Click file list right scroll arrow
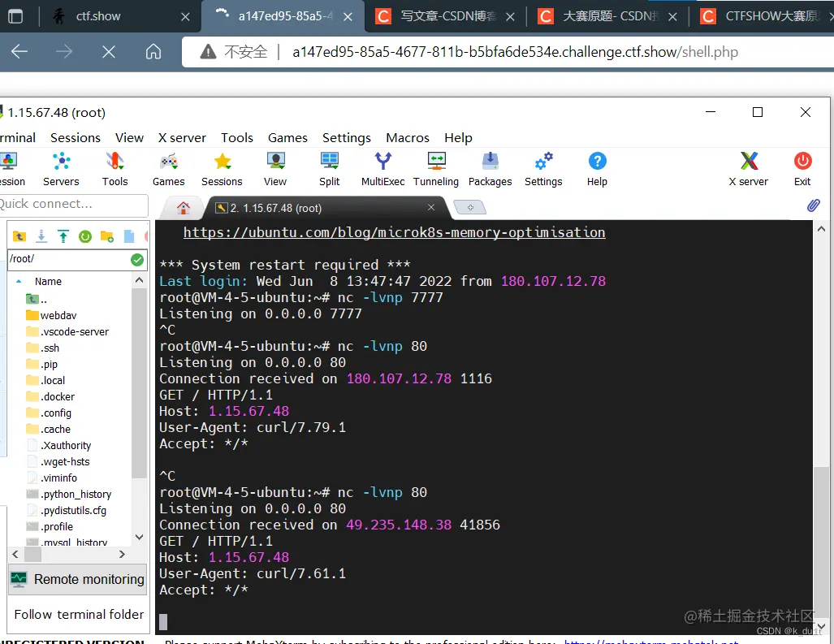Viewport: 834px width, 644px height. 123,554
